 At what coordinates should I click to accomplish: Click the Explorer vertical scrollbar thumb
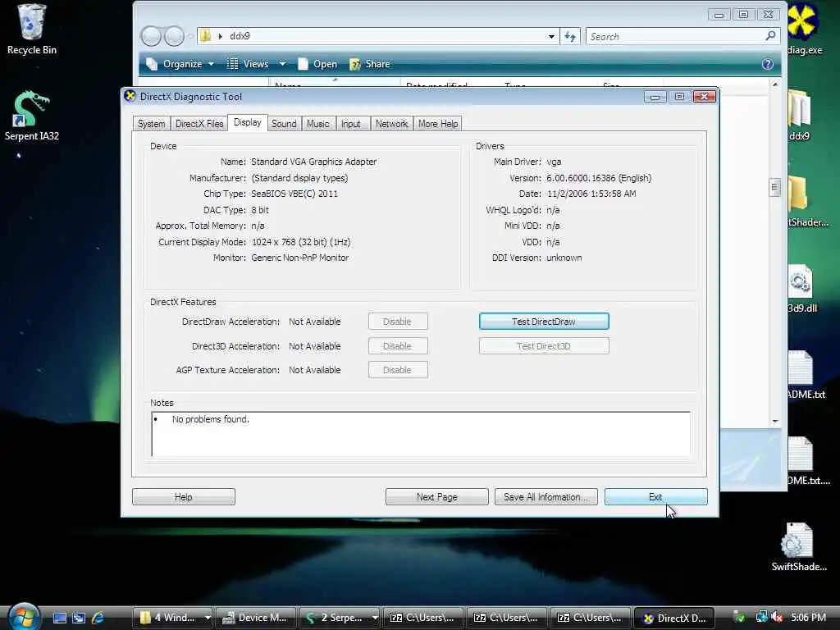coord(774,188)
